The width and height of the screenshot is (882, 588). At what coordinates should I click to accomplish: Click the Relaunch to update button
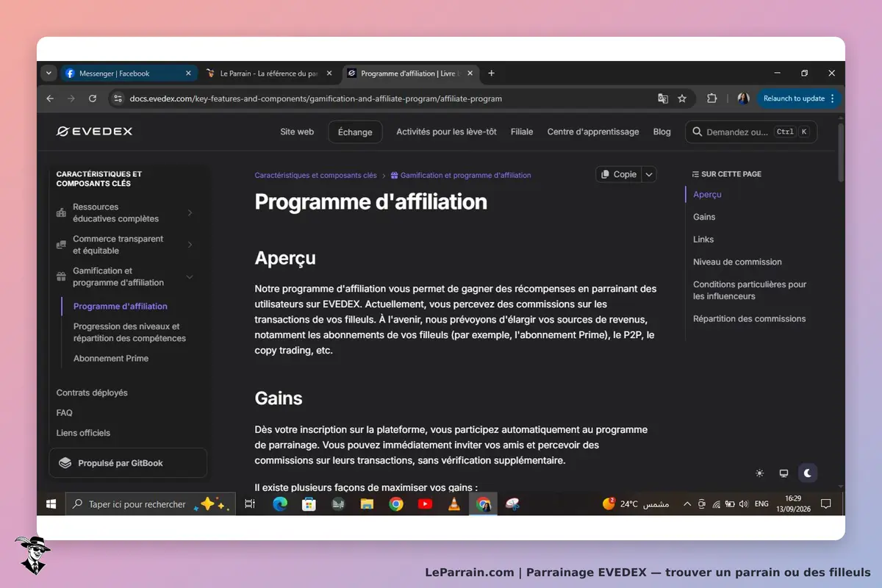(798, 98)
